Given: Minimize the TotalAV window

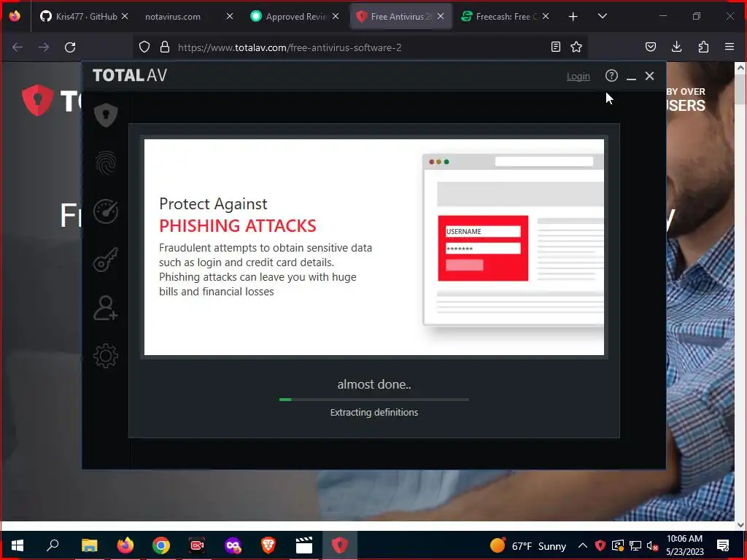Looking at the screenshot, I should [631, 76].
